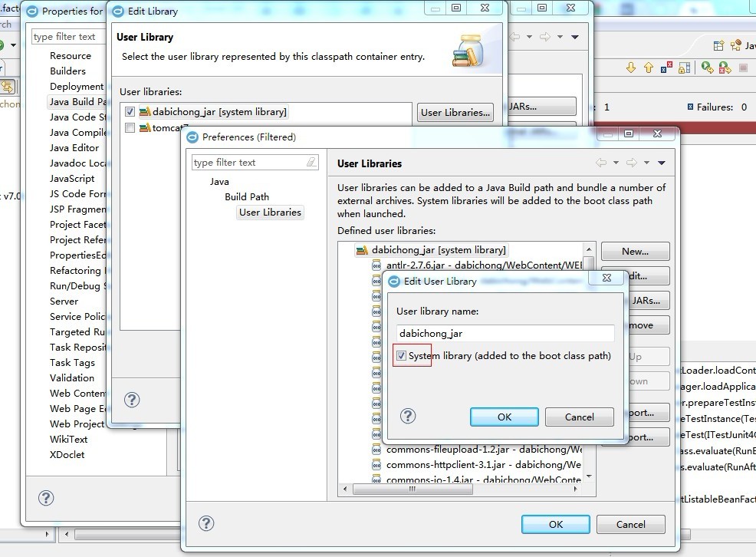Open back history dropdown in Preferences
This screenshot has width=756, height=557.
coord(616,163)
